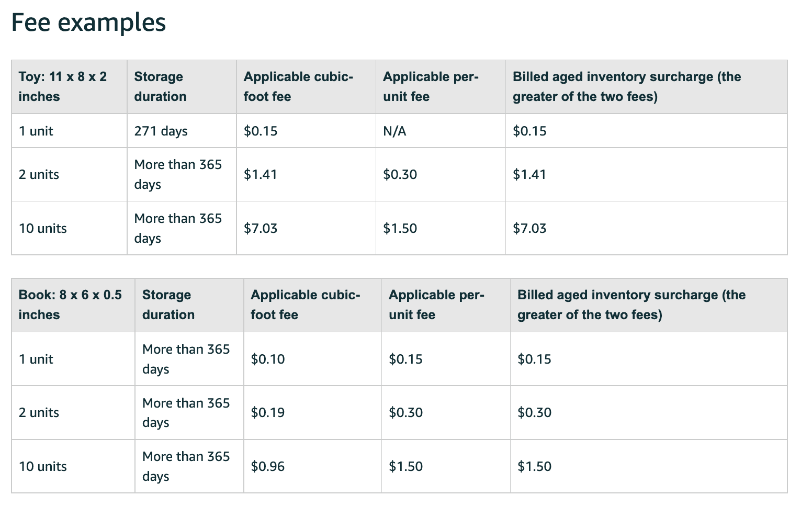Click the Toy 2 units per-unit fee $0.30
The width and height of the screenshot is (812, 518).
[400, 174]
